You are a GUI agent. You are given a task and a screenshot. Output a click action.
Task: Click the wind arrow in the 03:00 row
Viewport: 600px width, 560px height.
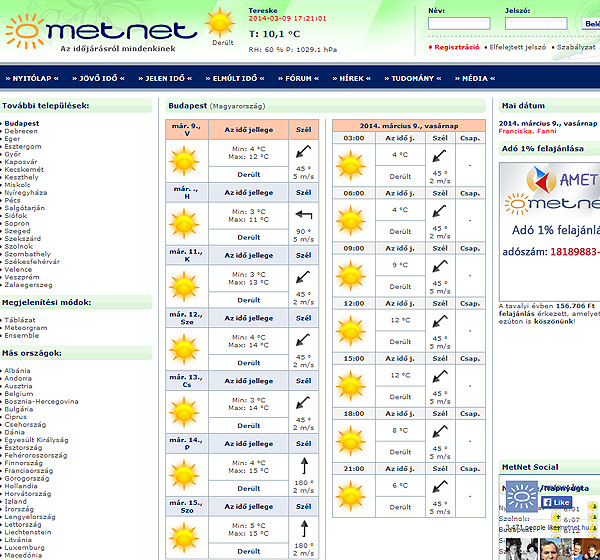440,156
